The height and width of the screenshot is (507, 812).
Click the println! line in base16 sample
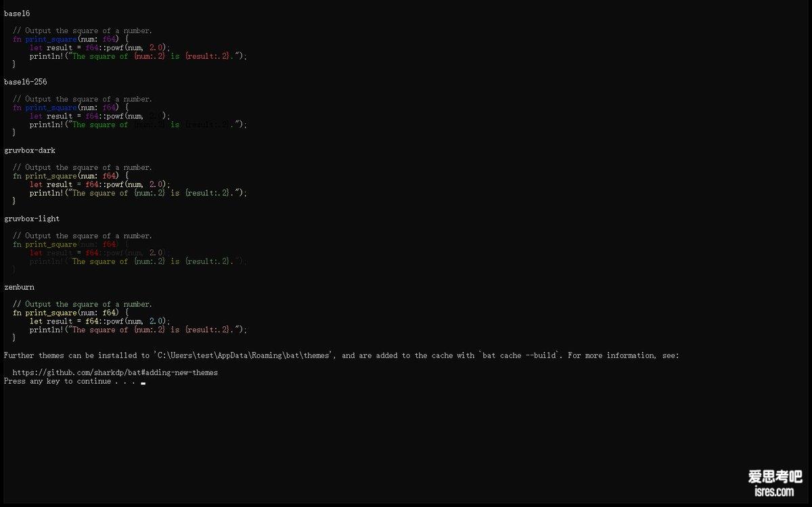tap(138, 56)
